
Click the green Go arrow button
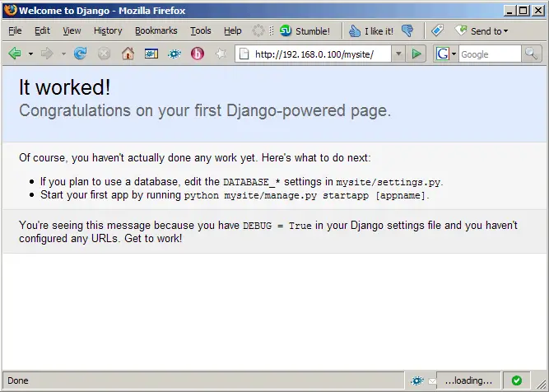pos(416,54)
